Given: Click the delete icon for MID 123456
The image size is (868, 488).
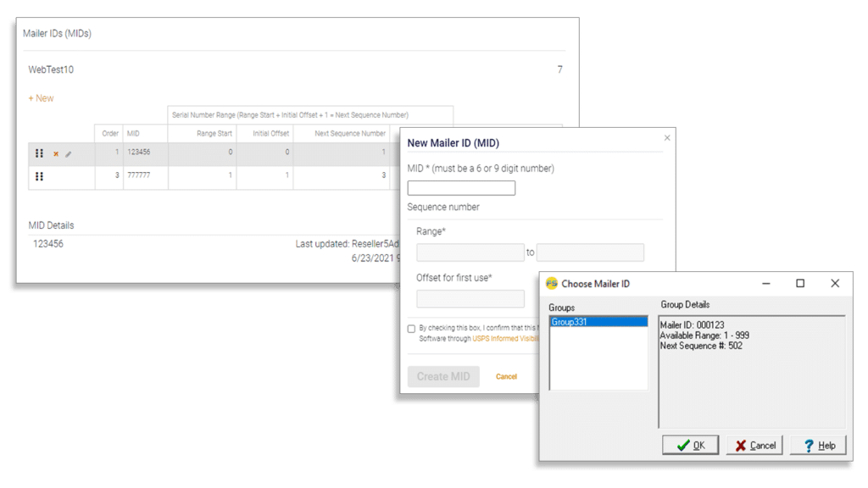Looking at the screenshot, I should point(56,154).
